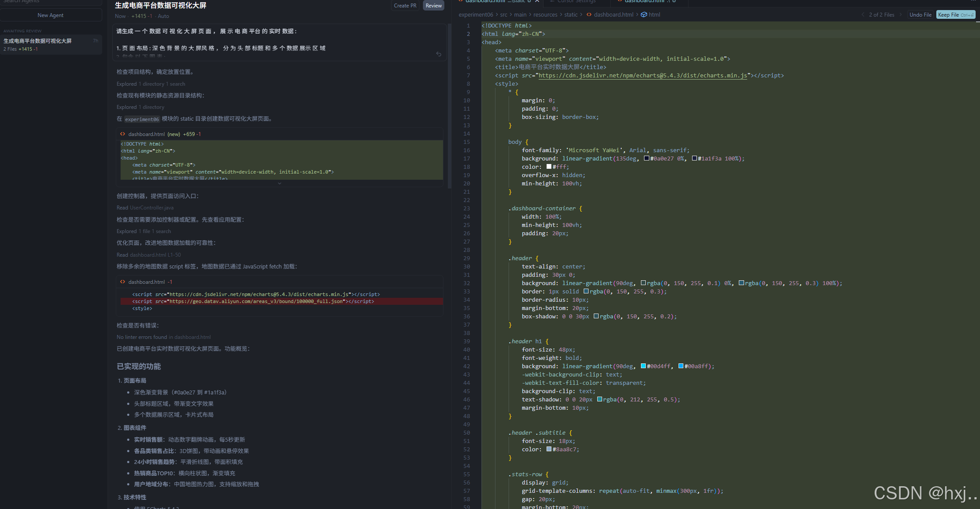
Task: Switch to the Cursor Settings tab
Action: coord(576,1)
